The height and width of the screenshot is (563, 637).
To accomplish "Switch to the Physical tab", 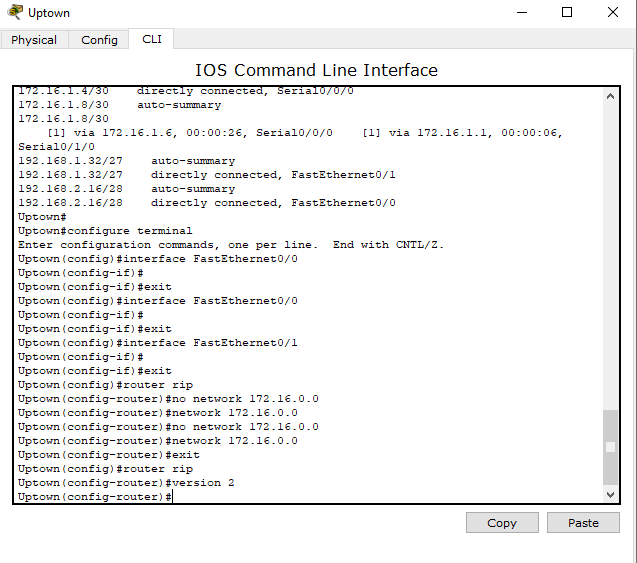I will pyautogui.click(x=34, y=40).
